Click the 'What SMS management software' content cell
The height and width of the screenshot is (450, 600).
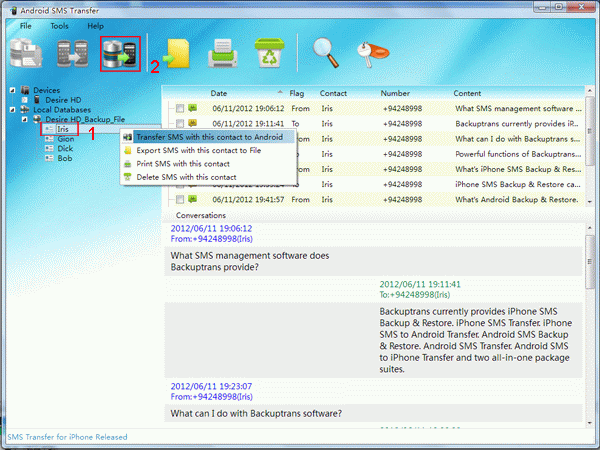click(x=518, y=109)
